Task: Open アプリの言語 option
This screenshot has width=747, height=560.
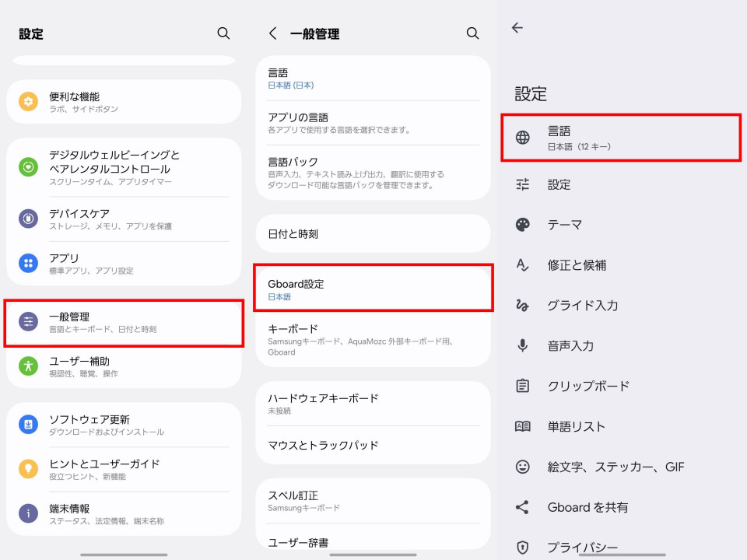Action: pos(373,123)
